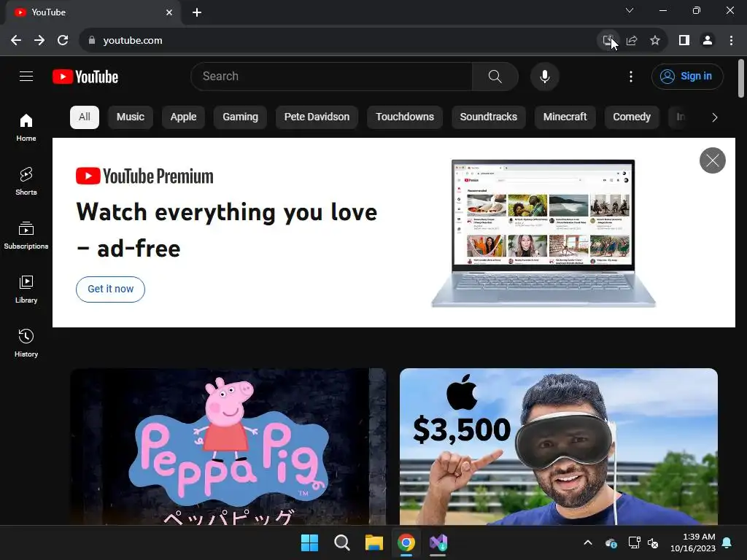Image resolution: width=747 pixels, height=560 pixels.
Task: Share this page icon in address bar
Action: 632,41
